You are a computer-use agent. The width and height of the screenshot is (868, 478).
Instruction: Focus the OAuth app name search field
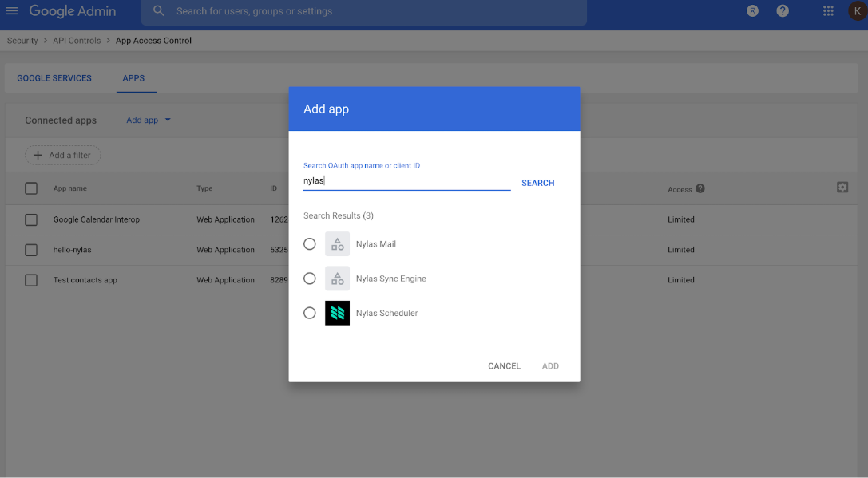(x=407, y=181)
